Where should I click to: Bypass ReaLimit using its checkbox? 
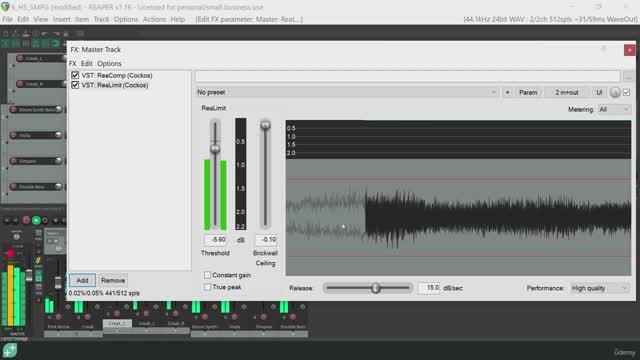click(x=75, y=85)
